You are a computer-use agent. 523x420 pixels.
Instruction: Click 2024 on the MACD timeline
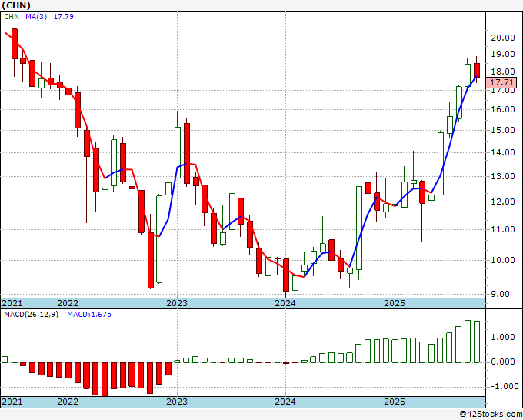point(285,402)
